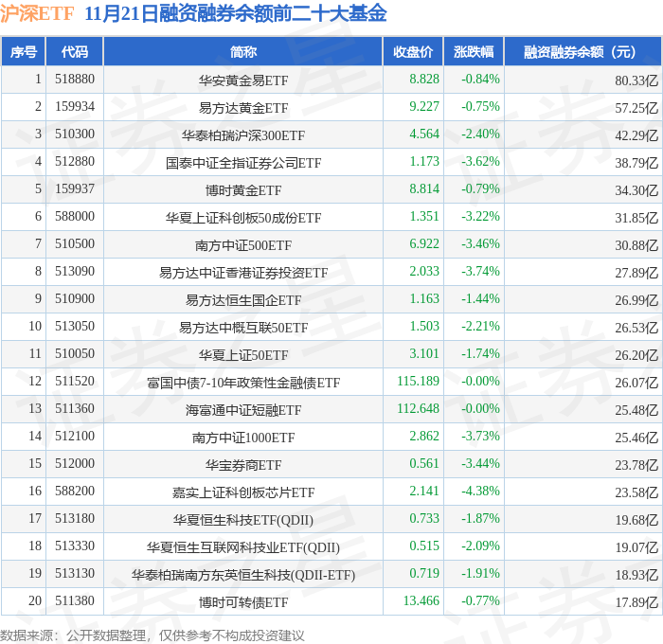
Task: Click code 513330
Action: pyautogui.click(x=75, y=546)
